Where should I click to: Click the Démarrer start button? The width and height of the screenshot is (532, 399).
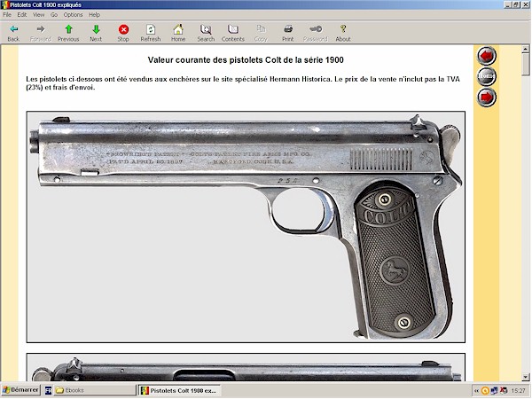pyautogui.click(x=20, y=390)
